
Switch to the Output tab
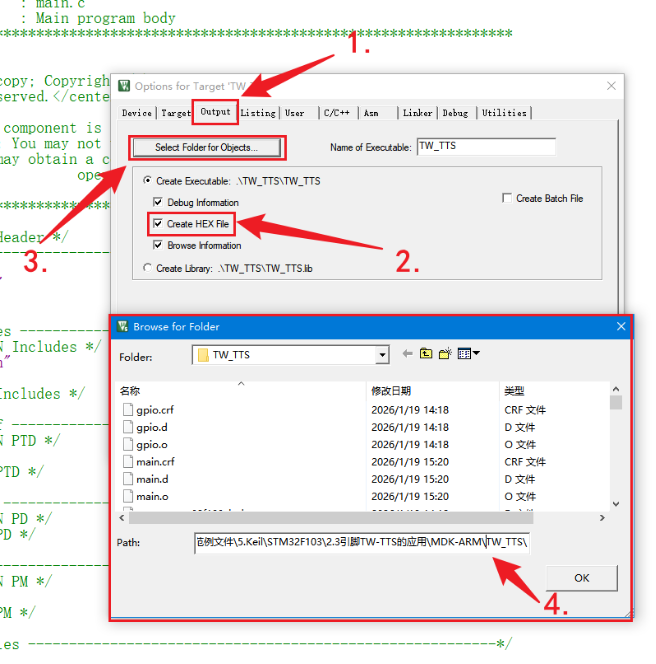[215, 112]
